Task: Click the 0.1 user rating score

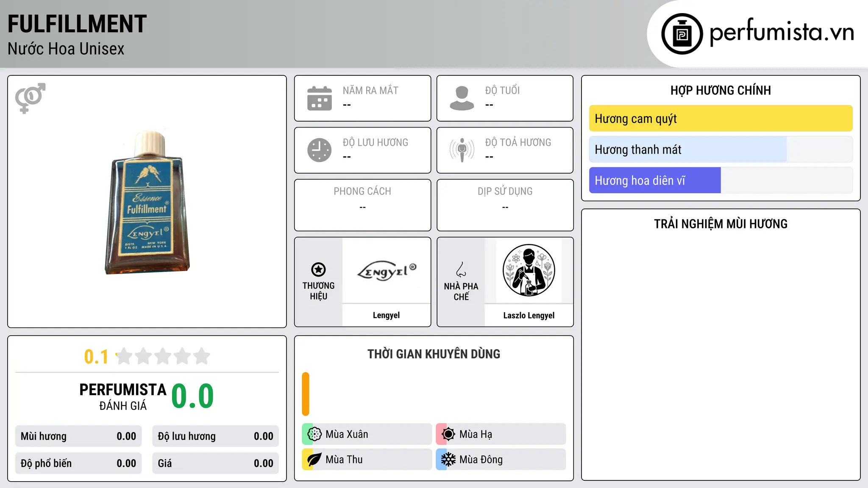Action: coord(96,357)
